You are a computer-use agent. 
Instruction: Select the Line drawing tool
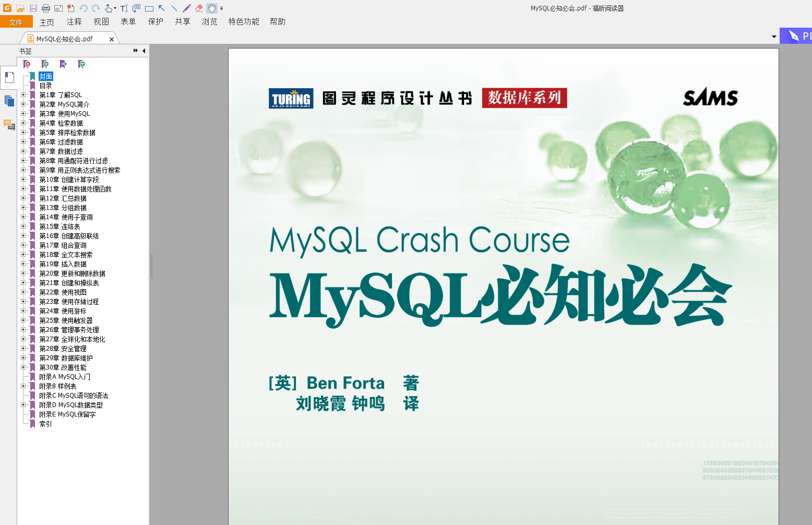174,8
